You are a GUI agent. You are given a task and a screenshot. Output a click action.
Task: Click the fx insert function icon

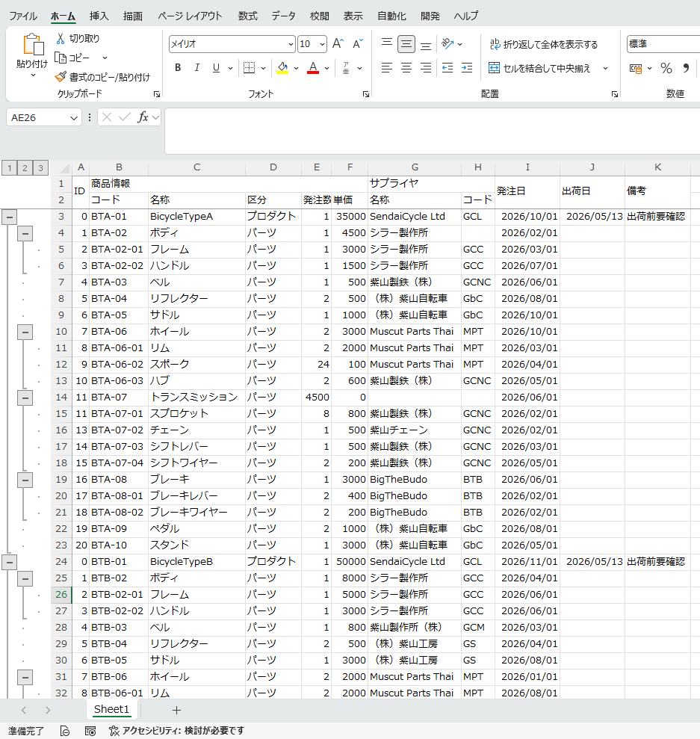click(143, 117)
